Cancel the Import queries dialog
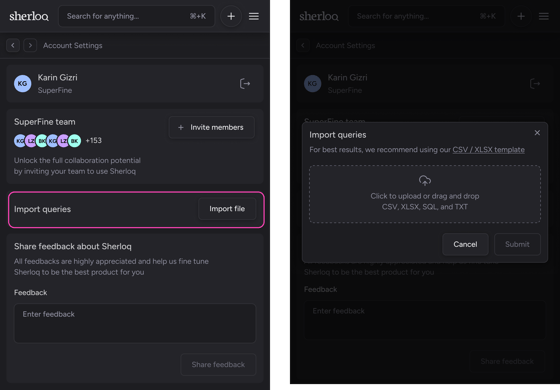 tap(465, 244)
